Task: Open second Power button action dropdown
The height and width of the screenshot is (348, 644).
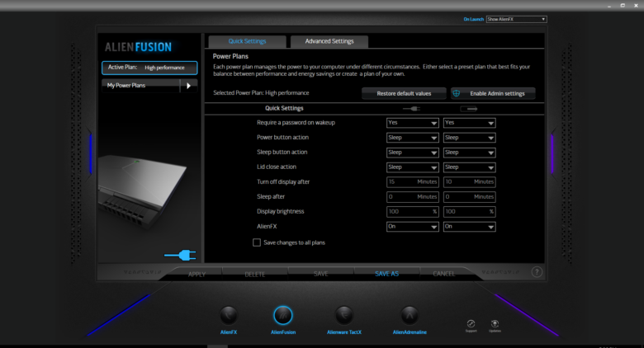Action: 469,138
